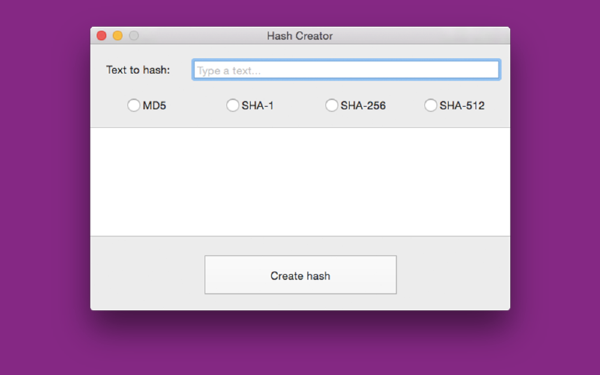Screen dimensions: 600x375
Task: Minimize window with the yellow button
Action: pos(117,36)
